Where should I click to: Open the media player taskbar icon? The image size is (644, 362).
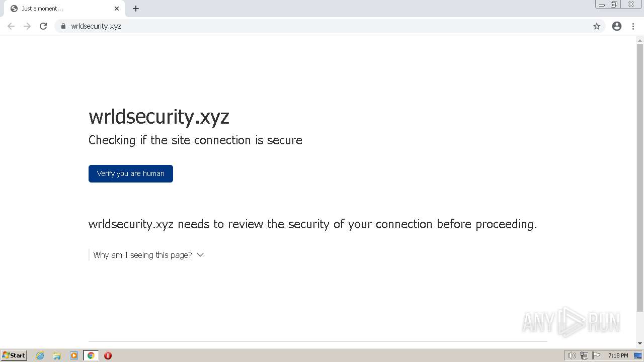click(74, 355)
